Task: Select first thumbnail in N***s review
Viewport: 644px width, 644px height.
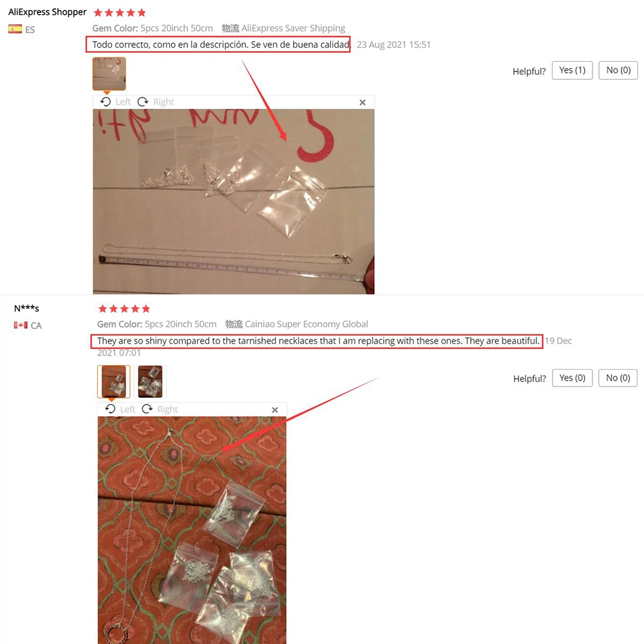Action: (114, 381)
